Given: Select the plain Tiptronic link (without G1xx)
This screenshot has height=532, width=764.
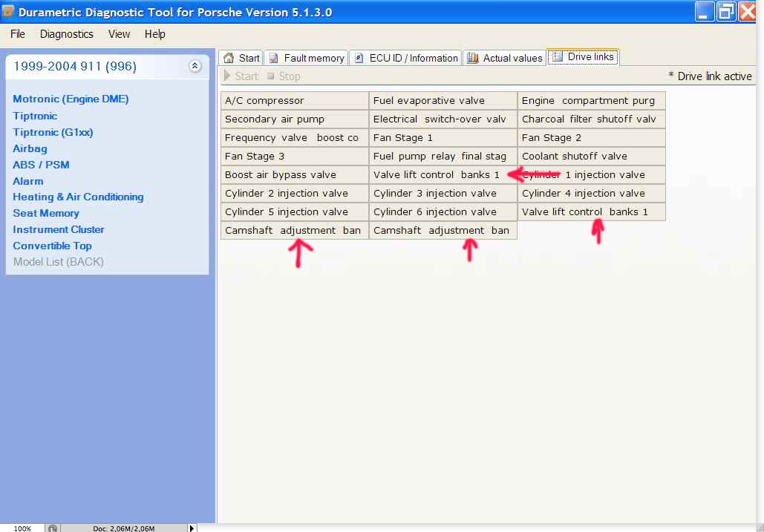Looking at the screenshot, I should click(x=35, y=116).
